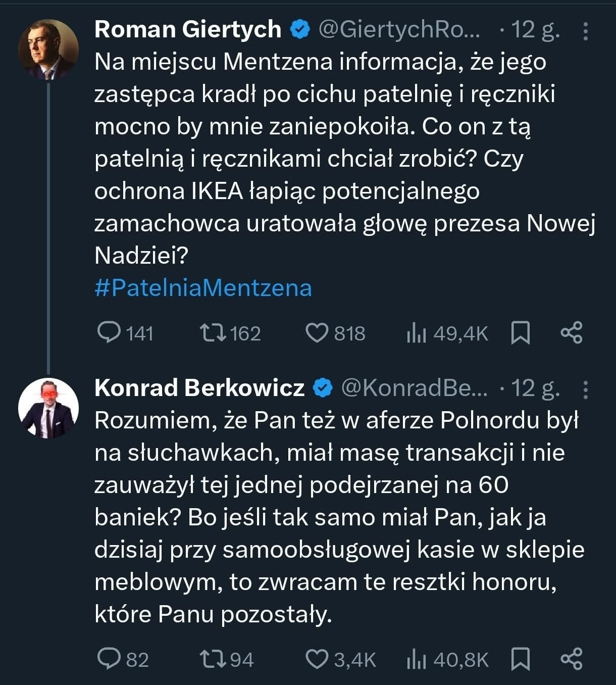Viewport: 616px width, 685px height.
Task: Bookmark Konrad Berkowicz's reply
Action: [521, 659]
